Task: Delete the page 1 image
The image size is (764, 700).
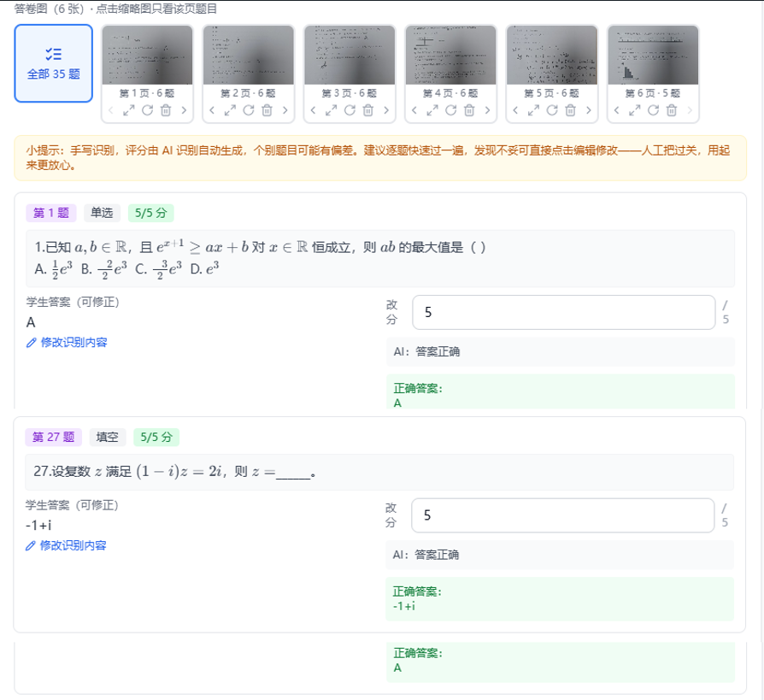Action: point(166,110)
